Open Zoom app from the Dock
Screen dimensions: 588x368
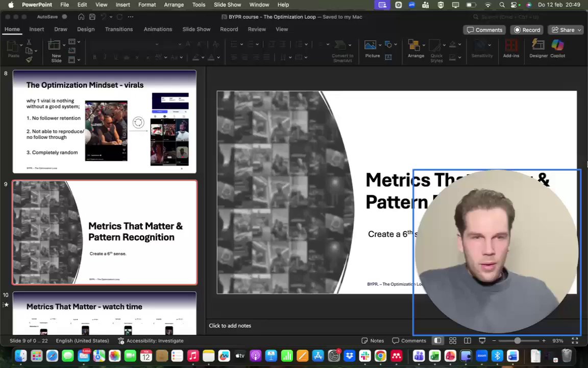pos(481,355)
